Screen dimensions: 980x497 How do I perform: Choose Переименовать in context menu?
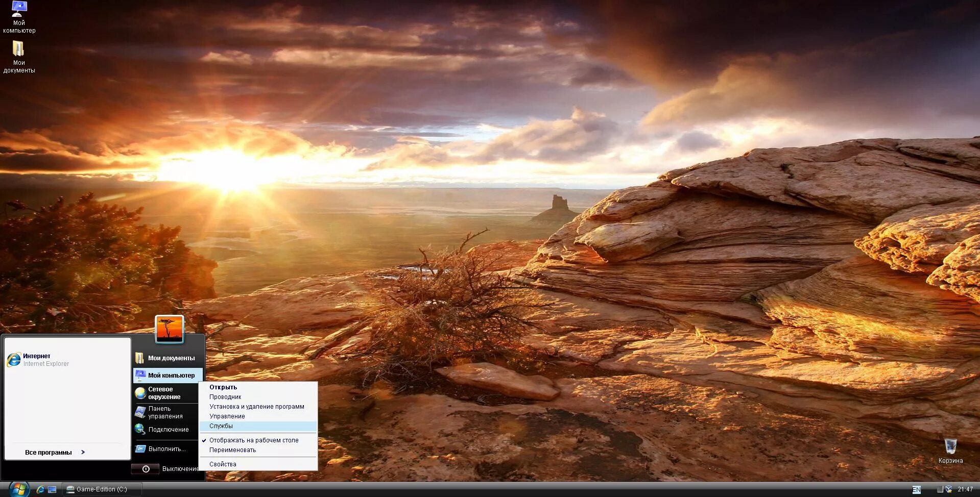(x=258, y=450)
